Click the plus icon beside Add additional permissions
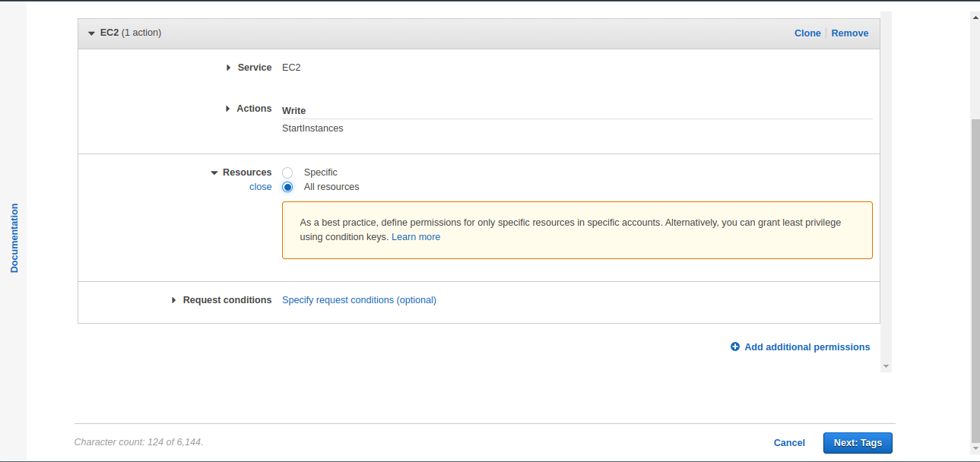Viewport: 980px width, 462px height. pos(735,347)
